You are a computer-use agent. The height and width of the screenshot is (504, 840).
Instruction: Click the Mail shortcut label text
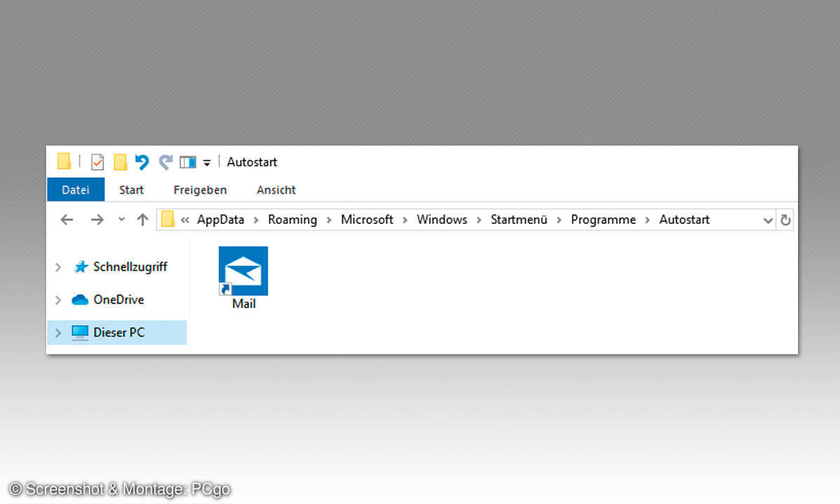pos(244,304)
